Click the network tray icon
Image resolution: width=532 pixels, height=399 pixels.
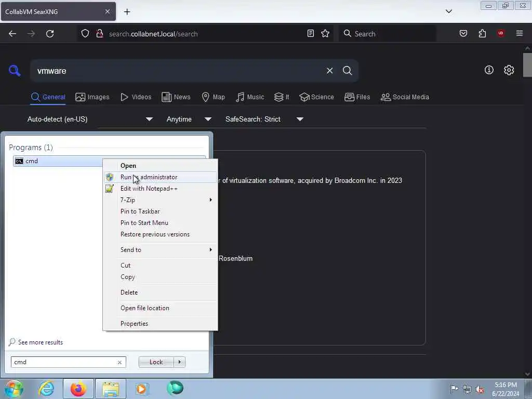click(x=467, y=389)
